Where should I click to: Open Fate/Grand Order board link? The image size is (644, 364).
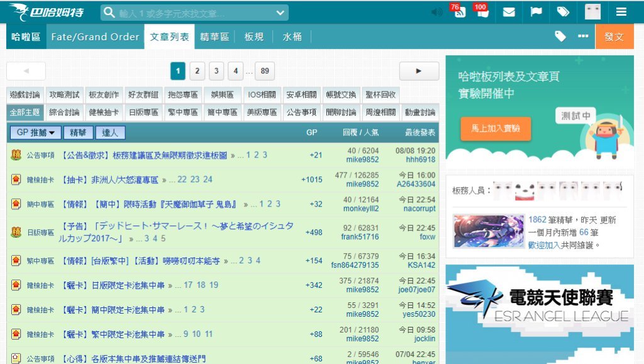(x=96, y=37)
